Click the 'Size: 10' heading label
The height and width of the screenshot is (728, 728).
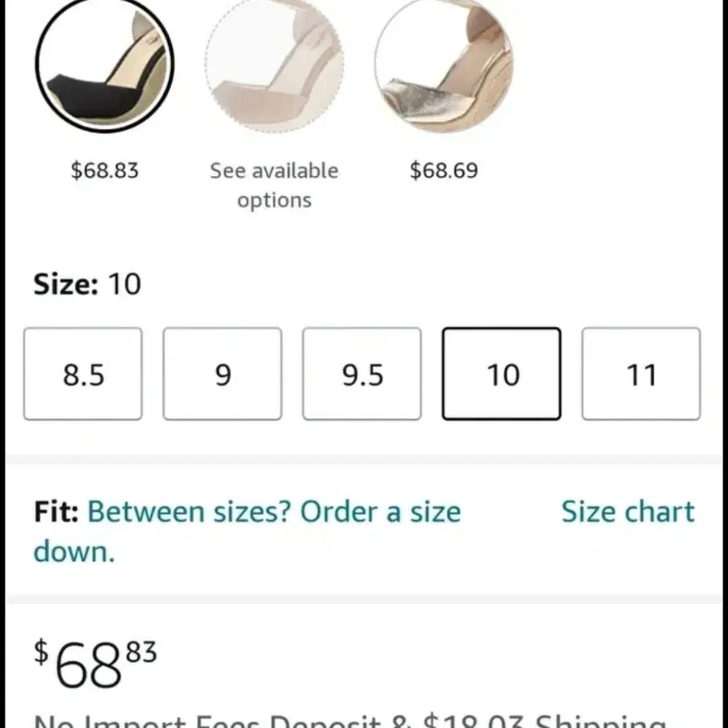pos(87,284)
